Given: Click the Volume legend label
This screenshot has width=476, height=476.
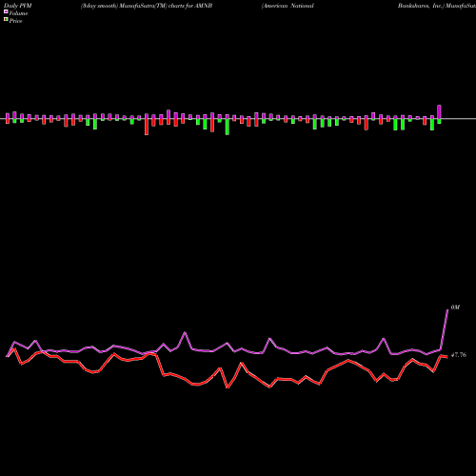Looking at the screenshot, I should click(x=18, y=13).
